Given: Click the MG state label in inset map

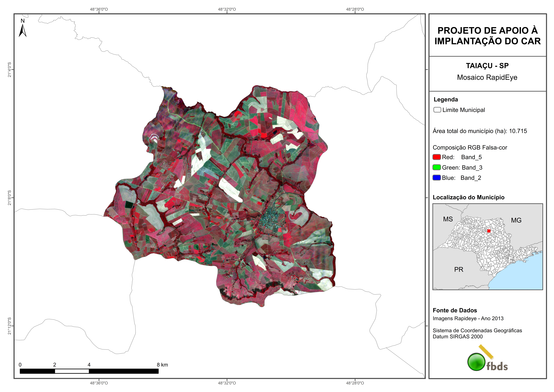Looking at the screenshot, I should click(x=516, y=220).
